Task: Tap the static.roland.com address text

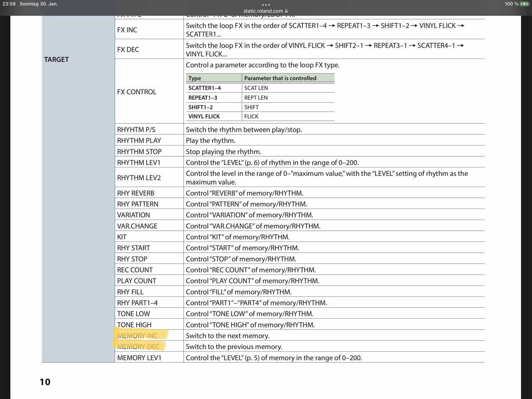Action: [263, 11]
